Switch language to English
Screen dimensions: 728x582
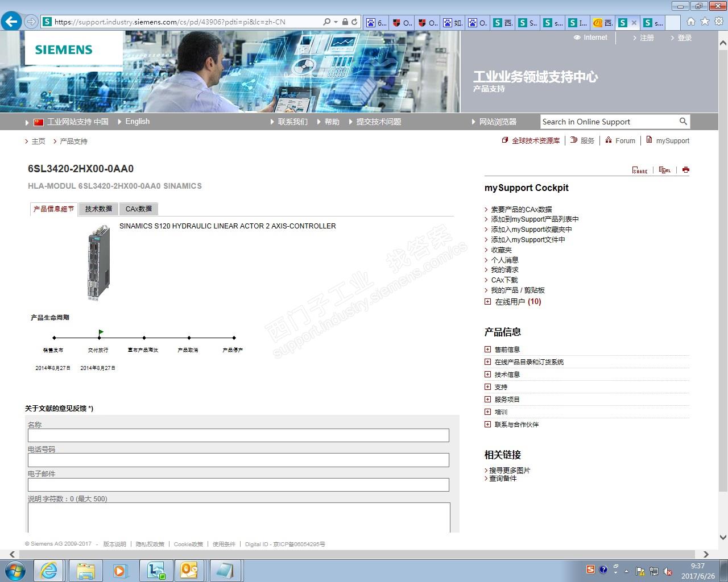point(137,122)
